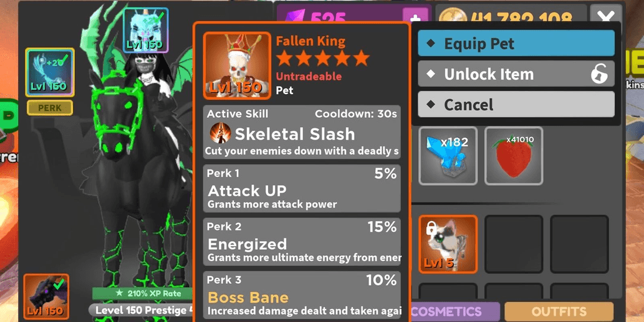This screenshot has height=322, width=644.
Task: Select Cancel in the context menu
Action: [x=516, y=105]
